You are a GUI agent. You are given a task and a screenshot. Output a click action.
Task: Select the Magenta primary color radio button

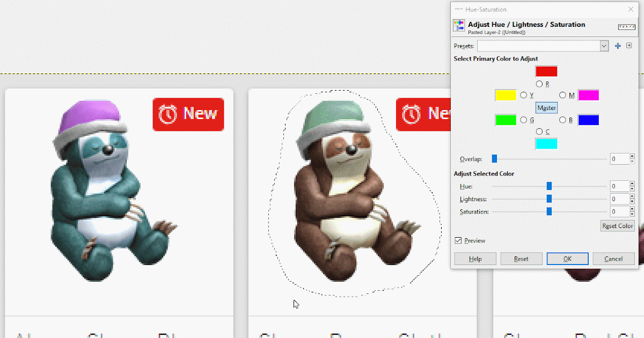tap(562, 95)
